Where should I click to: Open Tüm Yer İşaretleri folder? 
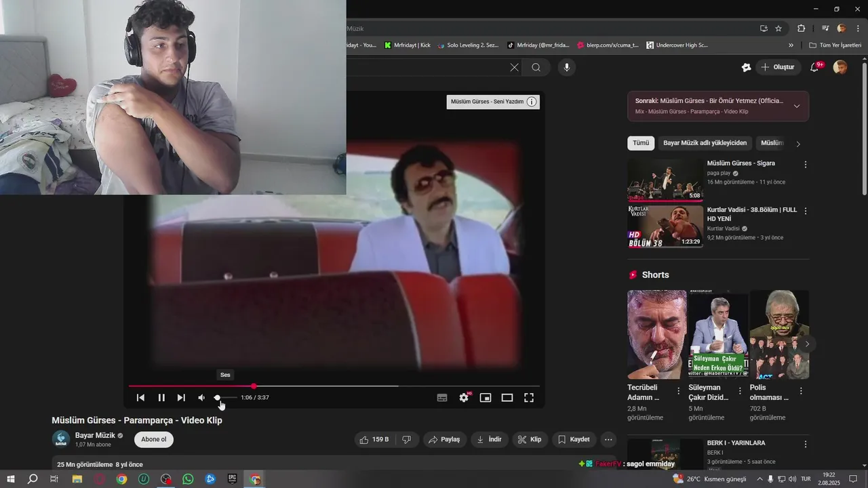click(835, 45)
